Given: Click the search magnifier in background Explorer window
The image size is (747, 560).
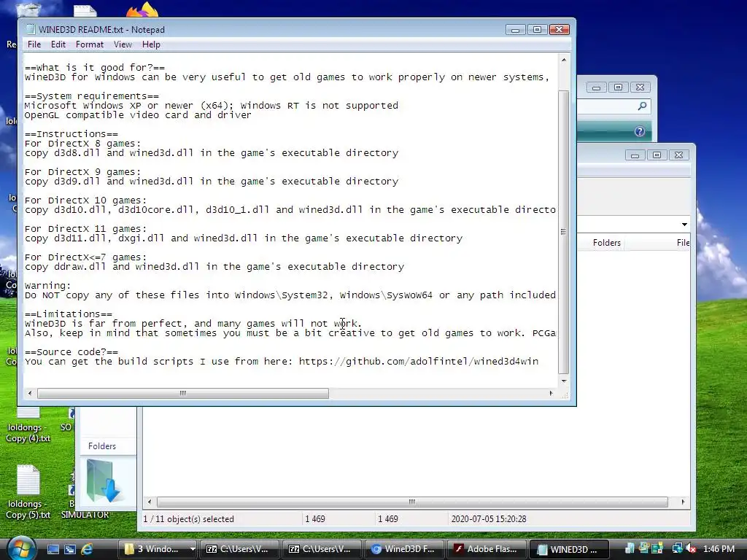Looking at the screenshot, I should (642, 106).
